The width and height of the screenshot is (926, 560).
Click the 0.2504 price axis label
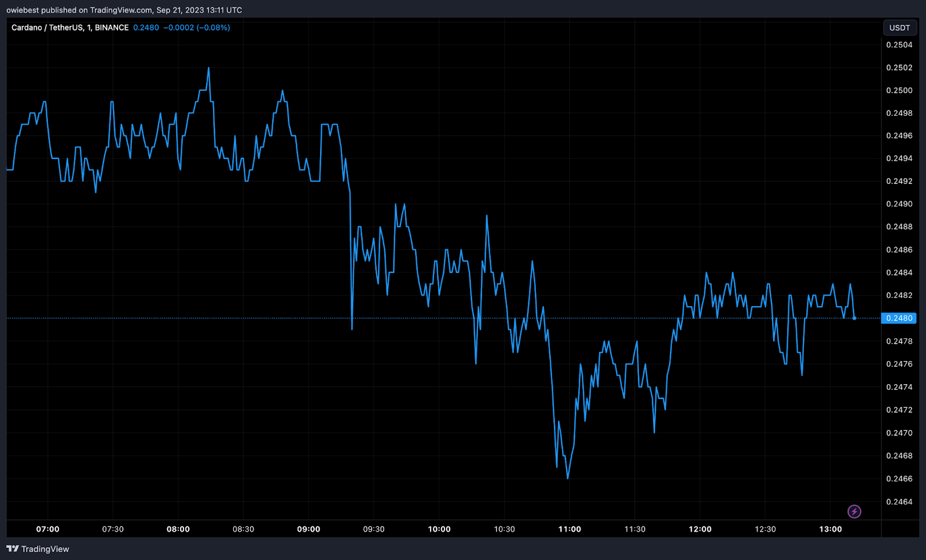pyautogui.click(x=899, y=45)
